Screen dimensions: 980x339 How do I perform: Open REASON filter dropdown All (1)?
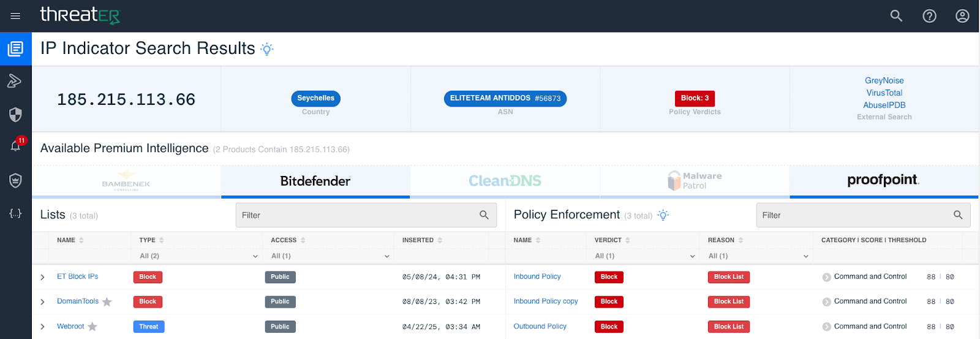coord(758,256)
